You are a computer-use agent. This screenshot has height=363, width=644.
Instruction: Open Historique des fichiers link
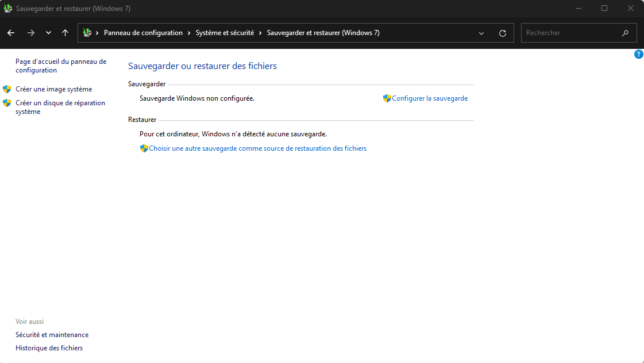[49, 348]
